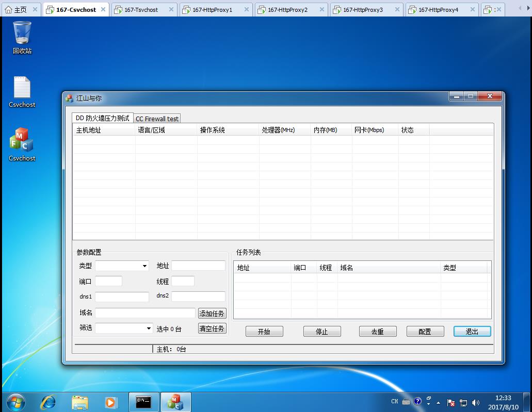Open the File Explorer taskbar icon

coord(79,402)
